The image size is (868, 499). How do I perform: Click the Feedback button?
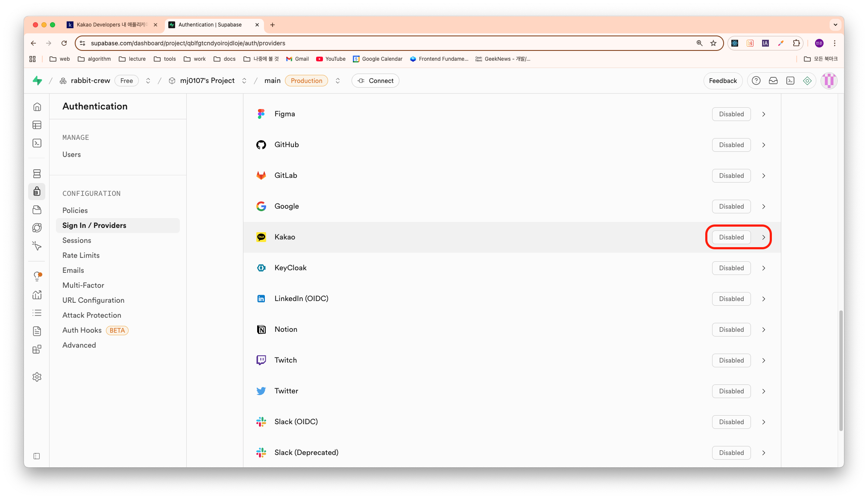click(723, 81)
